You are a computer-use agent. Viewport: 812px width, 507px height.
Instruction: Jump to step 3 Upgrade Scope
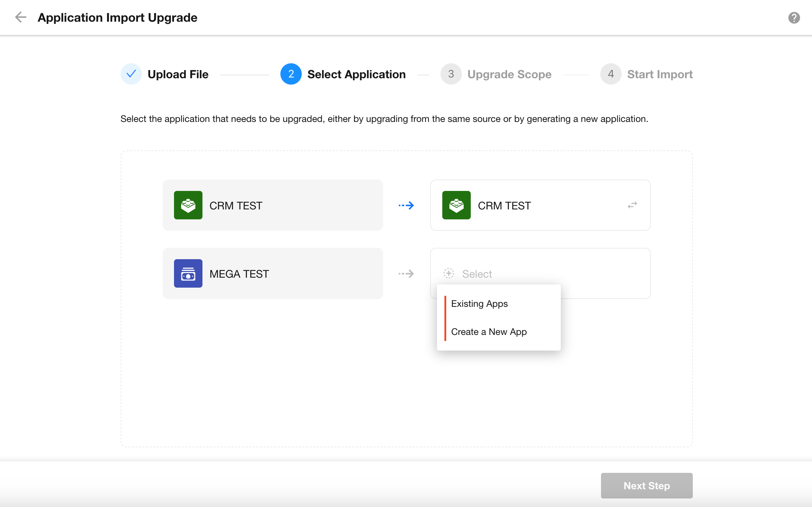click(451, 74)
